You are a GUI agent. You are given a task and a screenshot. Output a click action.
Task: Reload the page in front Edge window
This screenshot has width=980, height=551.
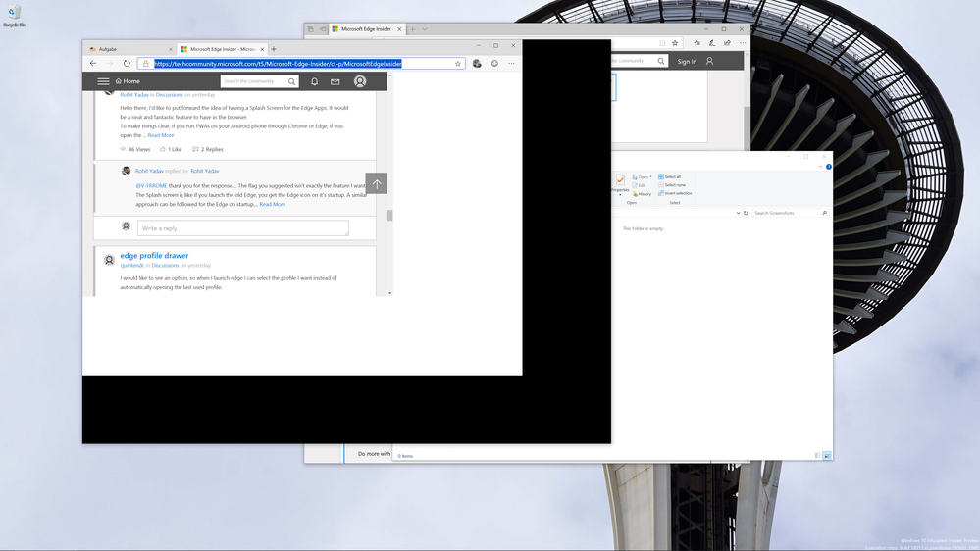click(127, 63)
